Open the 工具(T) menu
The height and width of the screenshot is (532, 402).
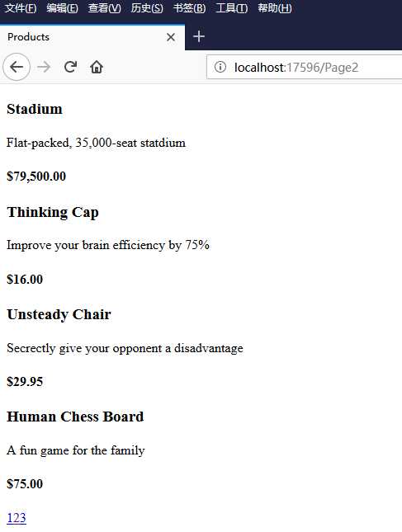pyautogui.click(x=232, y=7)
